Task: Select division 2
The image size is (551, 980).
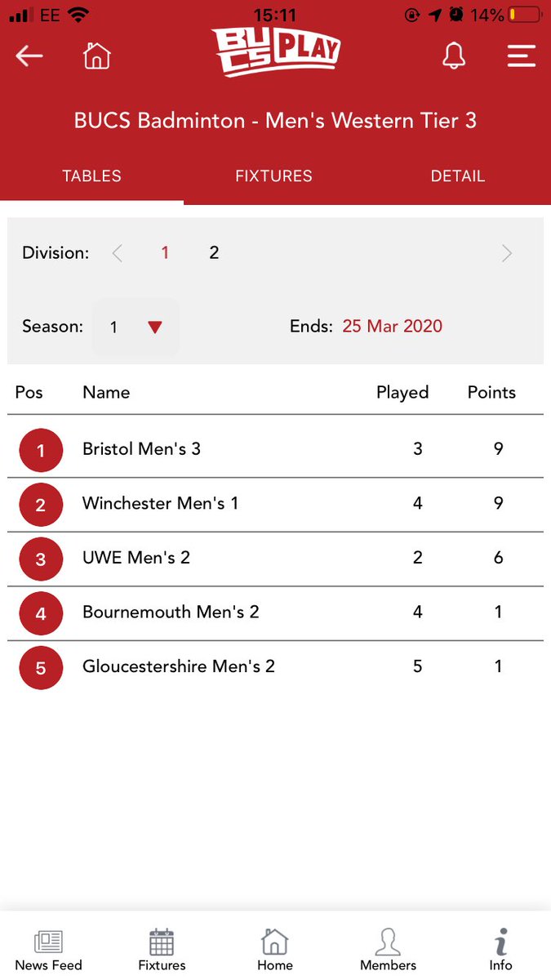Action: 214,253
